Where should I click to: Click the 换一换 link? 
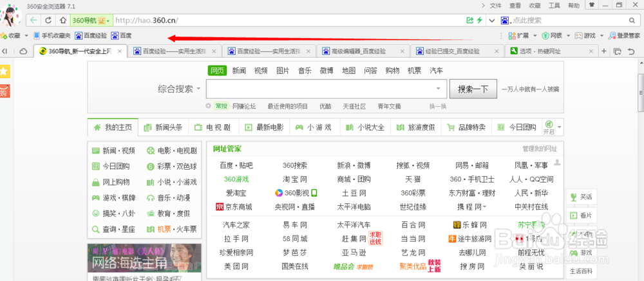(438, 106)
